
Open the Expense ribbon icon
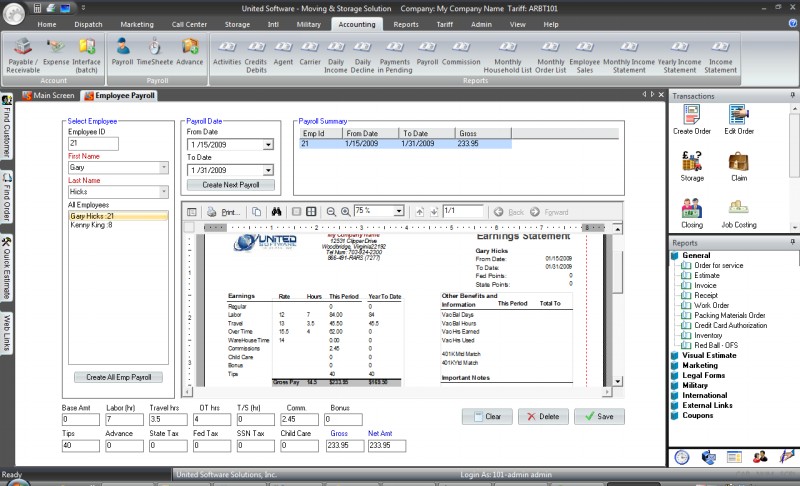click(x=56, y=52)
